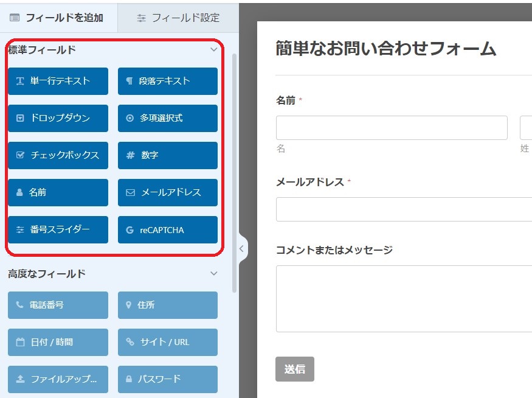Collapse the 標準フィールド section
Viewport: 532px width, 398px height.
point(213,50)
